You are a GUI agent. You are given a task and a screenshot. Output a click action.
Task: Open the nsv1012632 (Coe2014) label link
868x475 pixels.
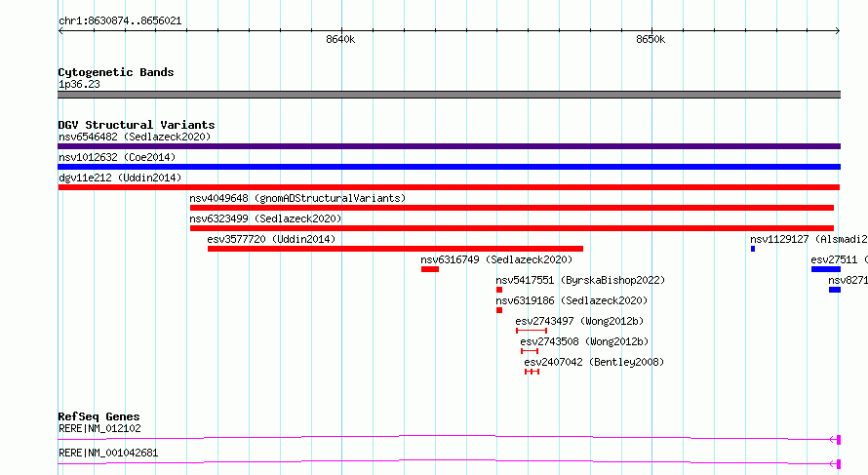click(117, 157)
